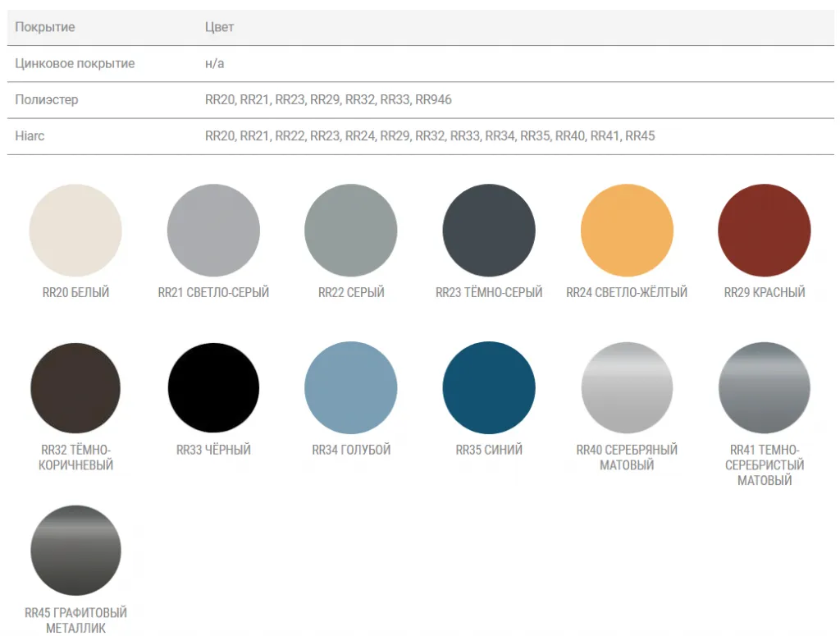
Task: Choose the RR32 dark brown swatch
Action: (75, 388)
